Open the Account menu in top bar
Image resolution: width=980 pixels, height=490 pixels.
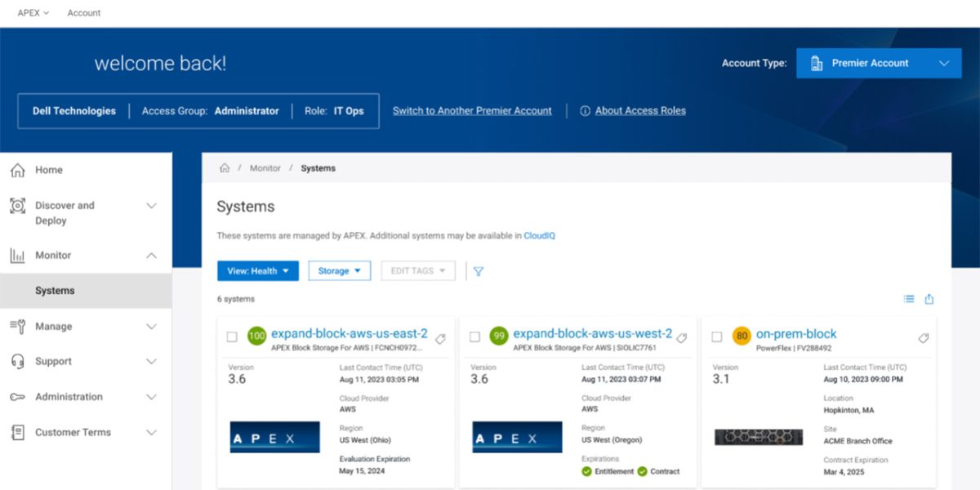tap(84, 13)
